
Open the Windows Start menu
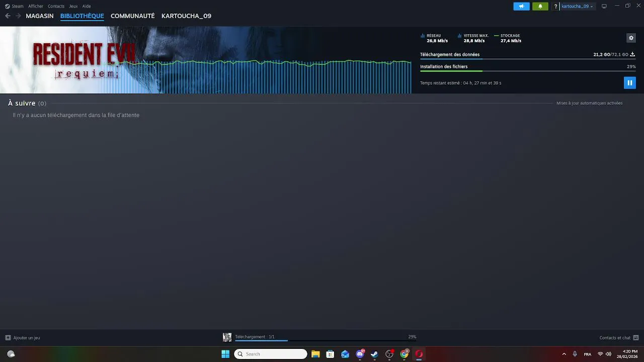(225, 354)
